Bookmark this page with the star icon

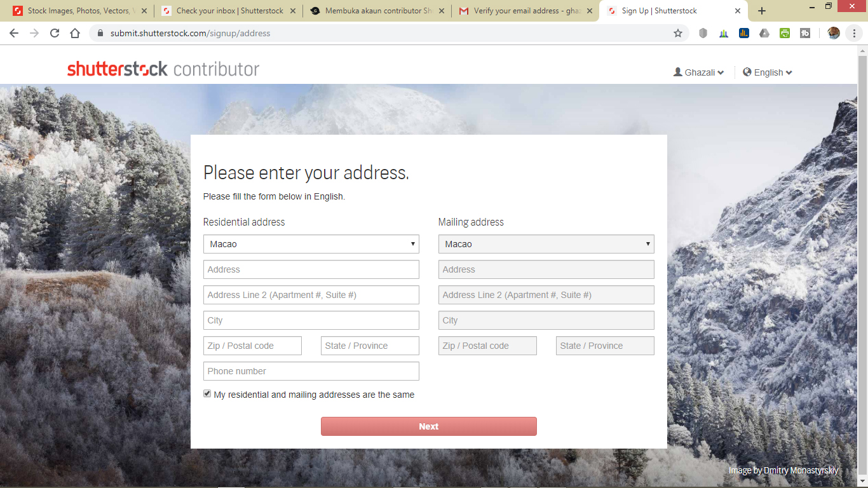[x=678, y=34]
